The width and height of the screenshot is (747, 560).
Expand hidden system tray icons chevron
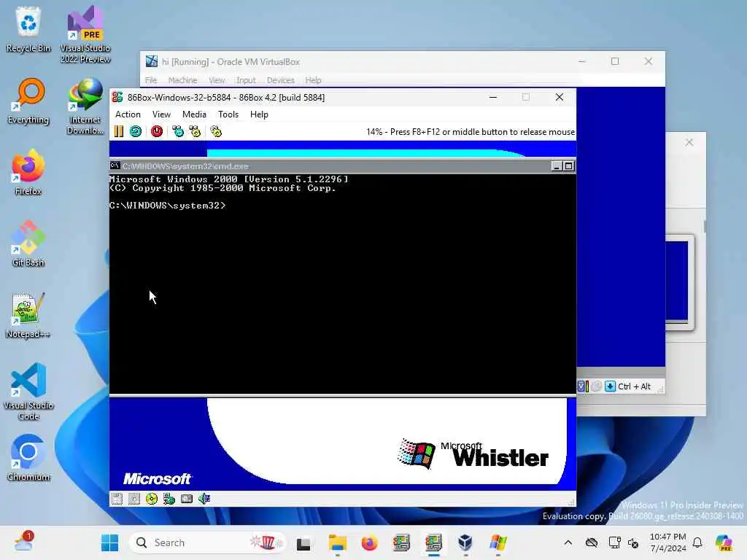click(568, 542)
